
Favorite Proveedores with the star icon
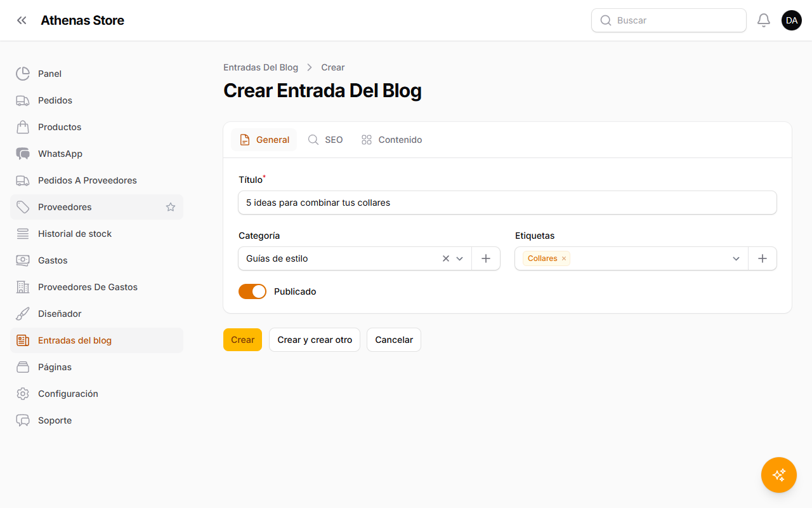click(x=171, y=207)
